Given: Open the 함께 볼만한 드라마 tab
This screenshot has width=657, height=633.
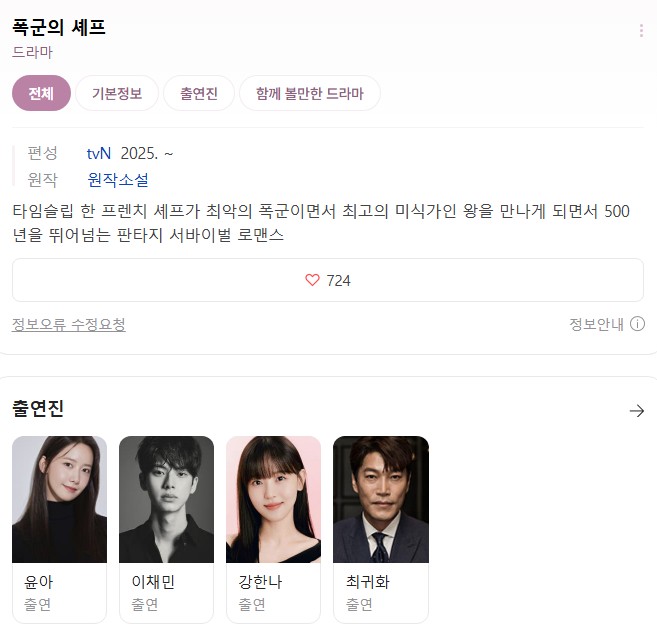Looking at the screenshot, I should pos(310,93).
